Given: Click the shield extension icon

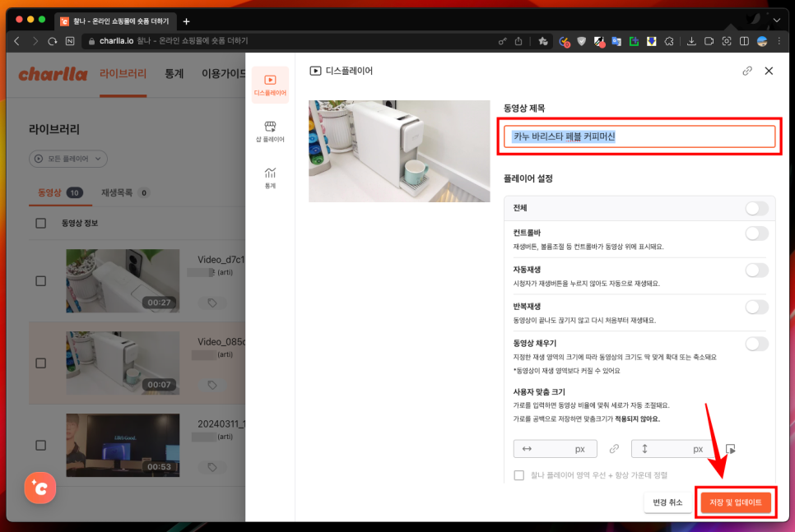Looking at the screenshot, I should point(582,41).
